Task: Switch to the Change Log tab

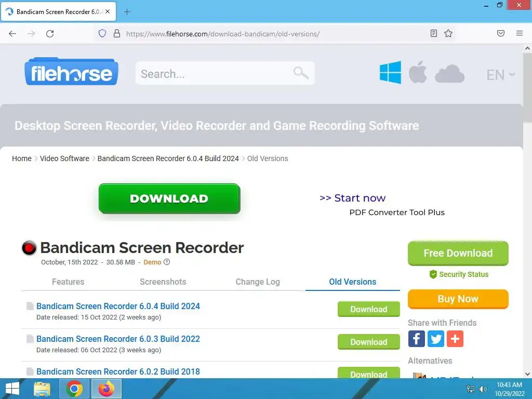Action: pos(258,282)
